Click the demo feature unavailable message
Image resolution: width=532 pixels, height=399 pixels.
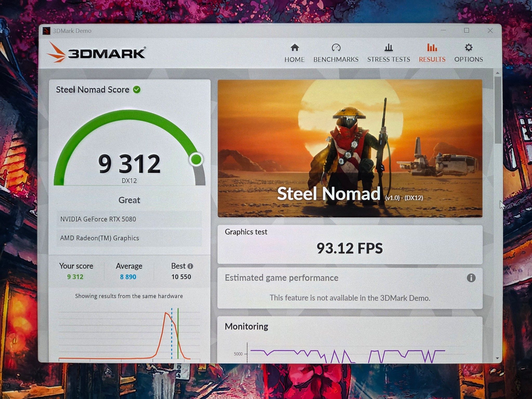coord(350,298)
